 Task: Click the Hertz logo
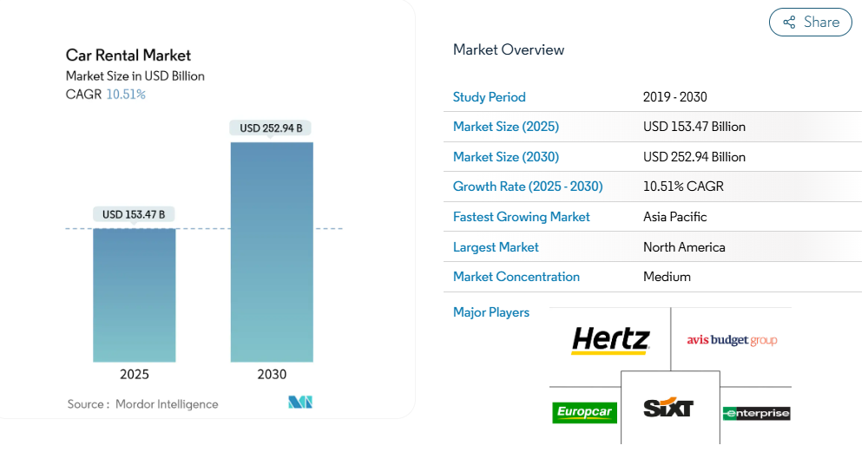point(610,340)
